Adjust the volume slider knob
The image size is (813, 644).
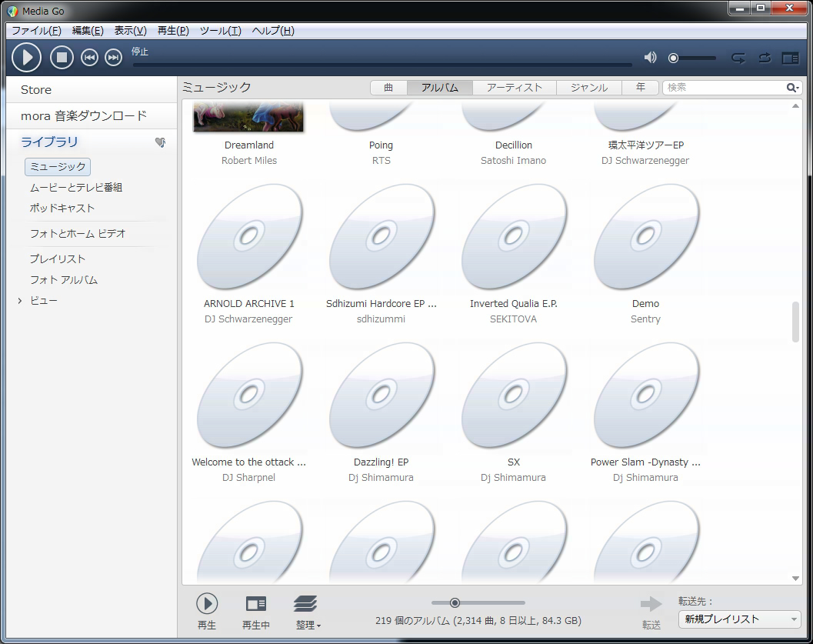coord(673,58)
